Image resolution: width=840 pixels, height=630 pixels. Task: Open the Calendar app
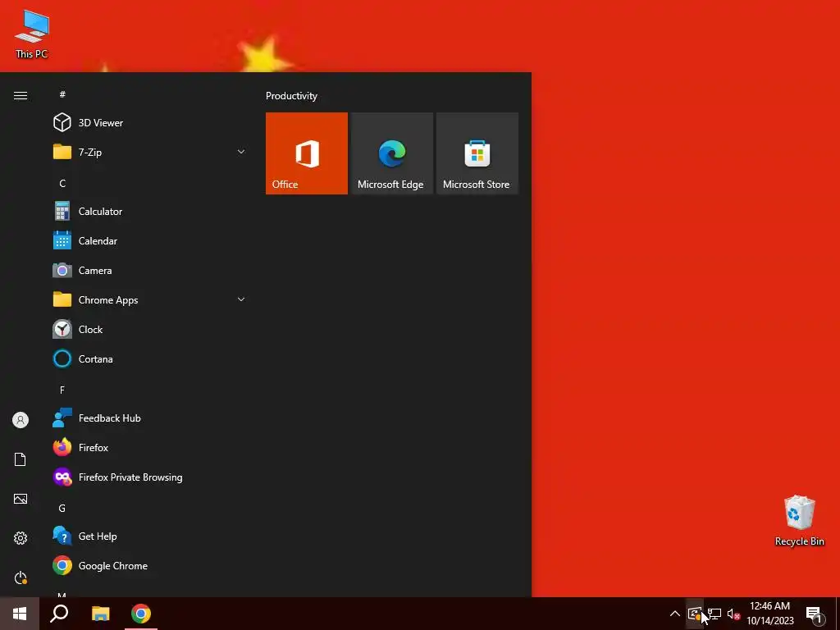150,241
